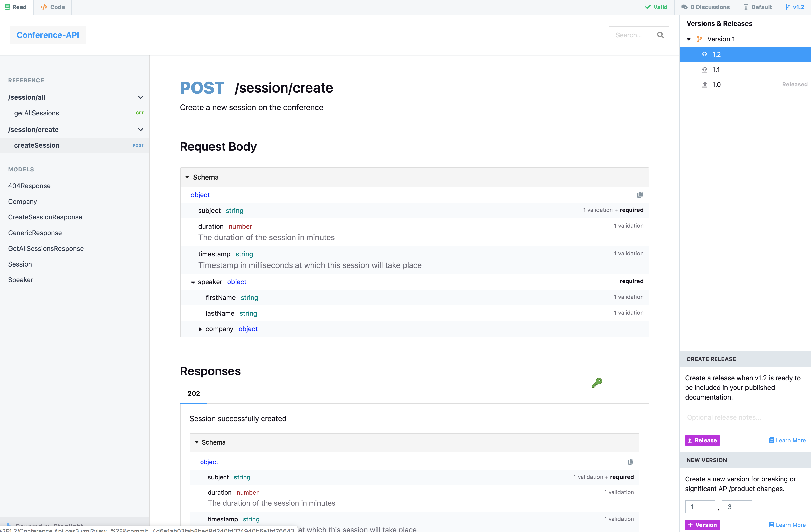Viewport: 811px width, 532px height.
Task: Click the firstName string row
Action: point(414,298)
